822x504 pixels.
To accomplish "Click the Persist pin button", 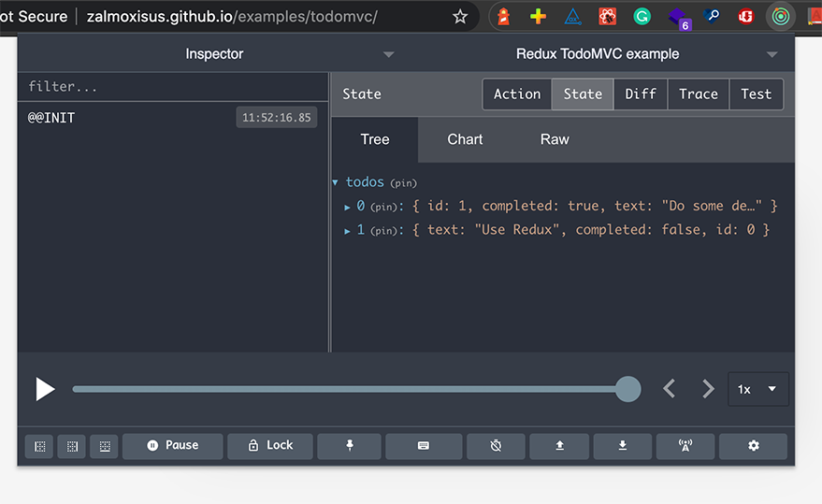I will (x=349, y=446).
